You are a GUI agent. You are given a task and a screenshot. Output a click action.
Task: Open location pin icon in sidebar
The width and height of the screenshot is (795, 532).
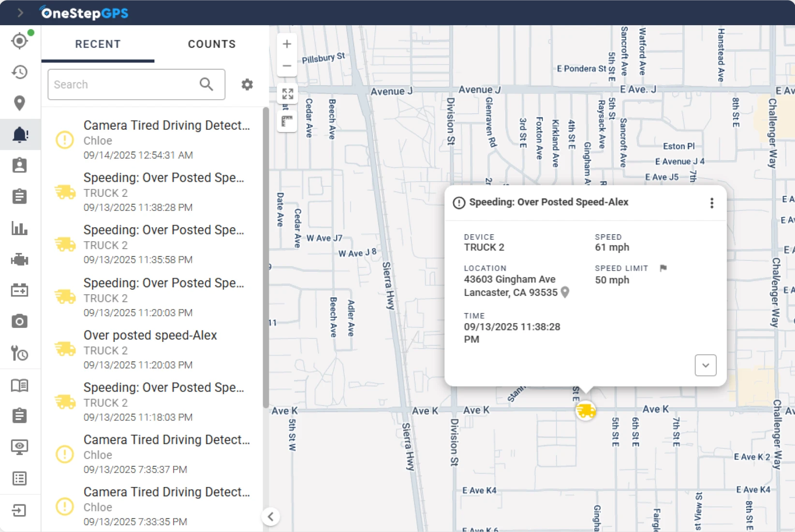tap(20, 103)
